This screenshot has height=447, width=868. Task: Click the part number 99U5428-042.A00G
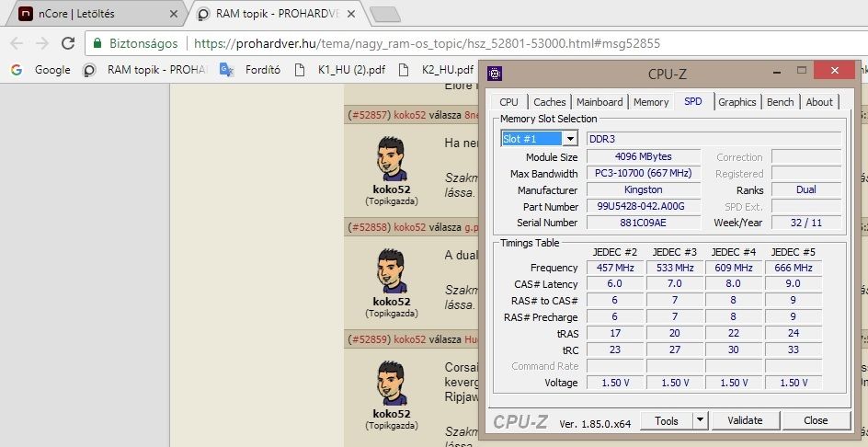(644, 207)
